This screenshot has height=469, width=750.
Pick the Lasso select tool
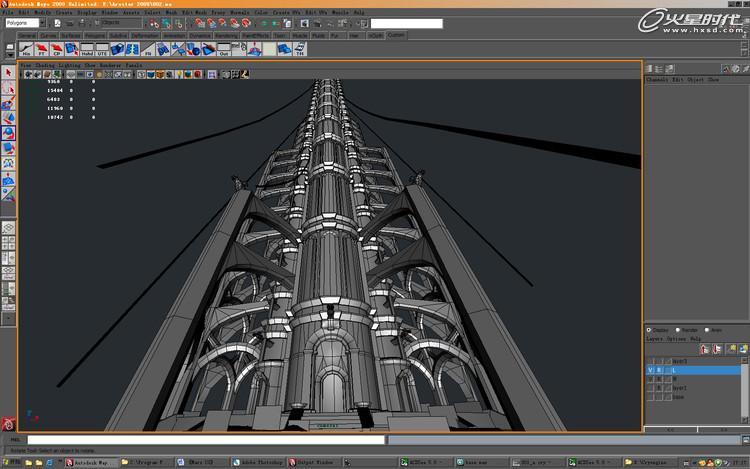pyautogui.click(x=9, y=88)
